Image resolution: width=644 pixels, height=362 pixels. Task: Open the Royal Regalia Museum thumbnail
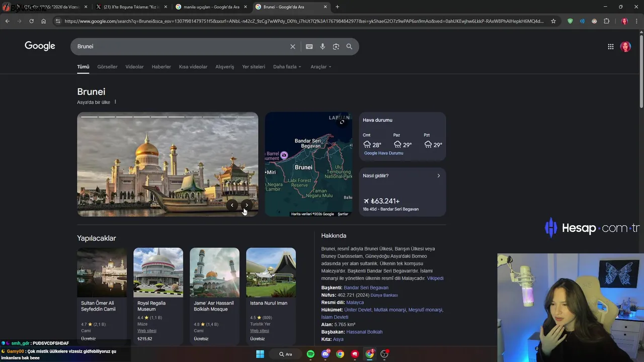click(158, 272)
